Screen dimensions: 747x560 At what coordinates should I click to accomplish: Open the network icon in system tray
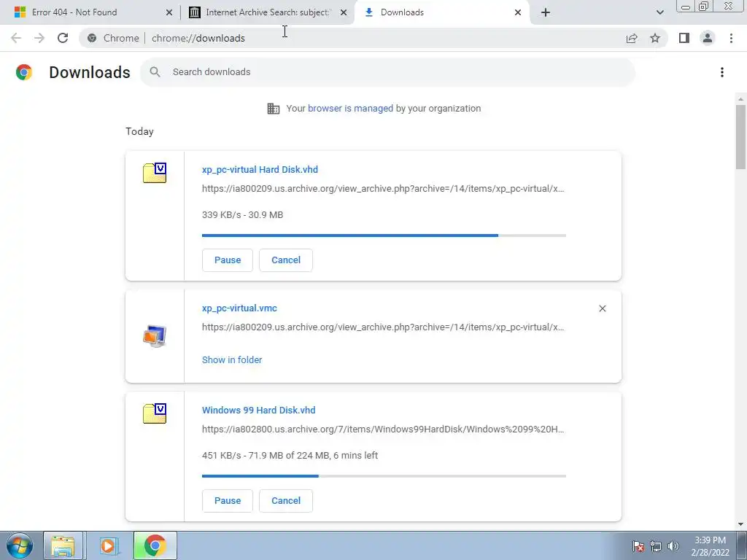[656, 546]
